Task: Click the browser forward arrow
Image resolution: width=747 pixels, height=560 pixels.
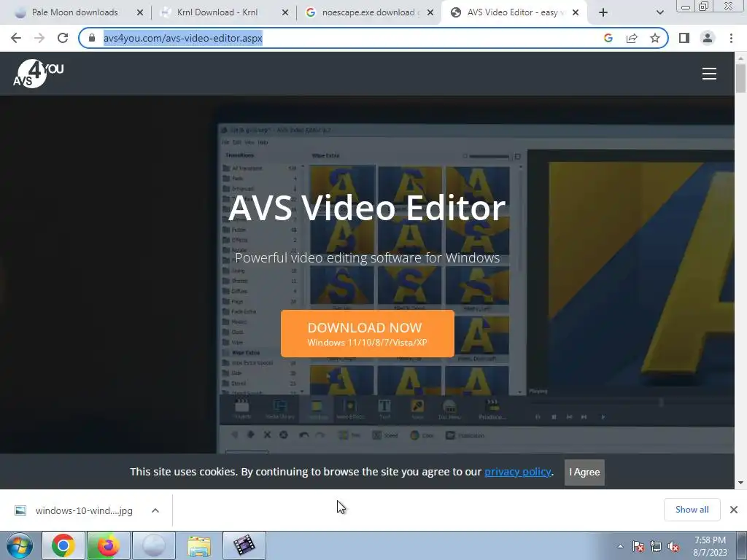Action: click(39, 38)
